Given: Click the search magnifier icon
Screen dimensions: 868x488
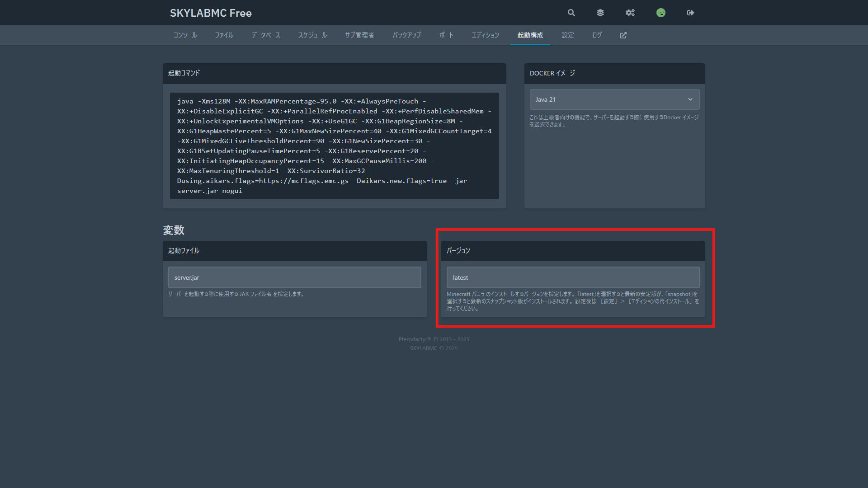Looking at the screenshot, I should tap(571, 13).
